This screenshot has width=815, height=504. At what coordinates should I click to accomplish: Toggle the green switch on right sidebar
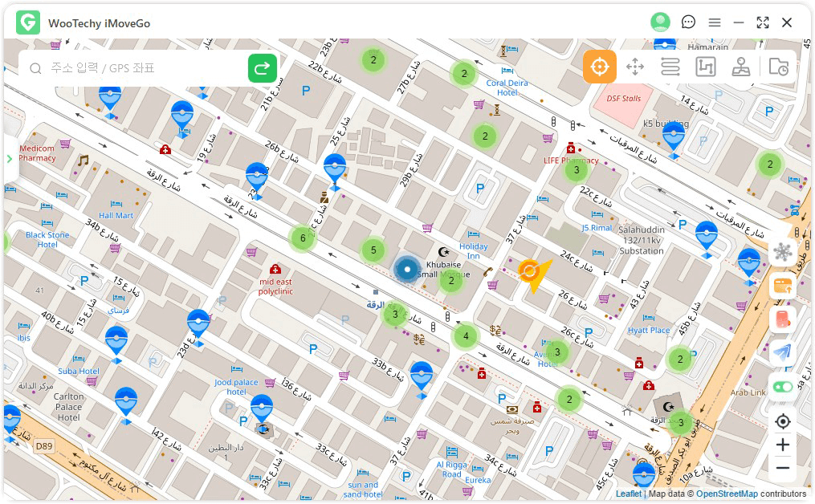(782, 387)
